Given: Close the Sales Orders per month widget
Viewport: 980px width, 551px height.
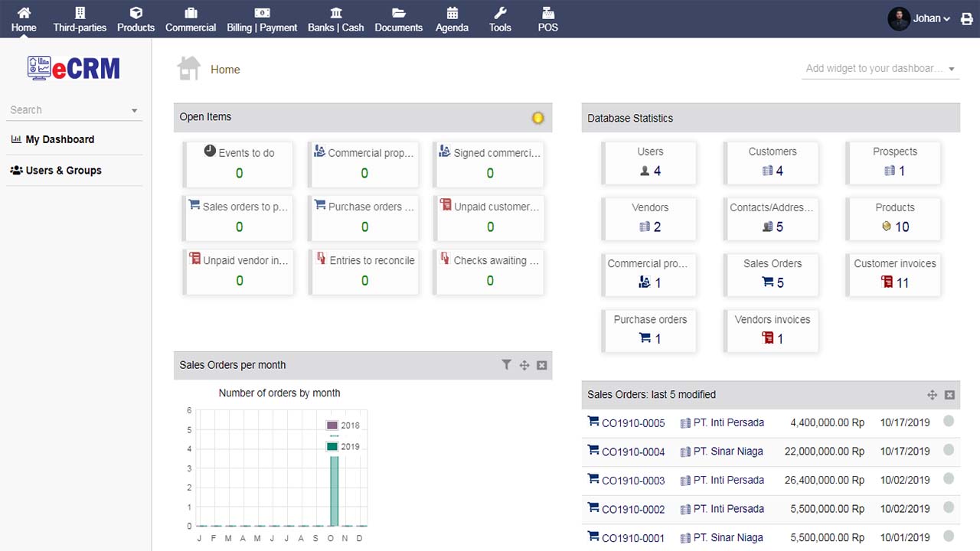Looking at the screenshot, I should [542, 366].
